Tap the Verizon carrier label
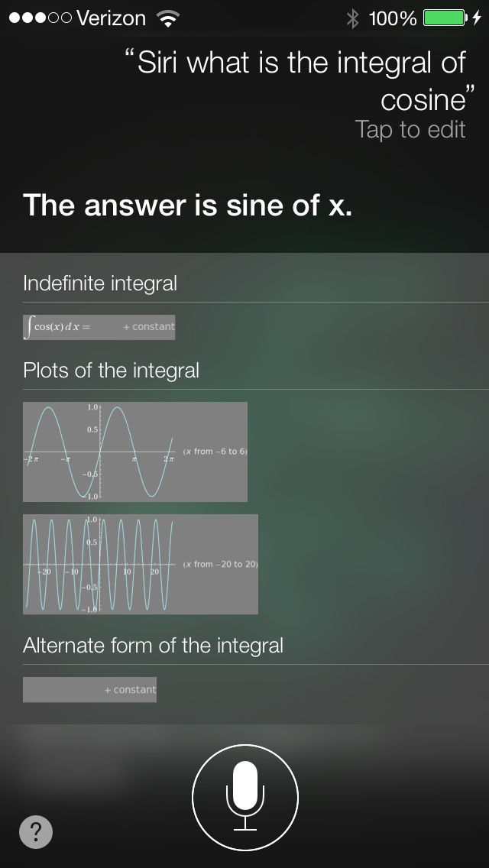The image size is (489, 868). [111, 18]
